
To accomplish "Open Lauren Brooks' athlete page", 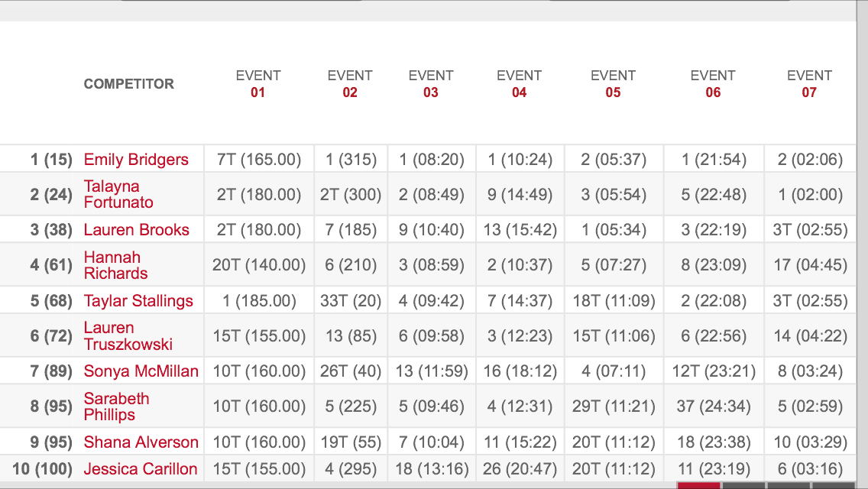I will [x=136, y=230].
